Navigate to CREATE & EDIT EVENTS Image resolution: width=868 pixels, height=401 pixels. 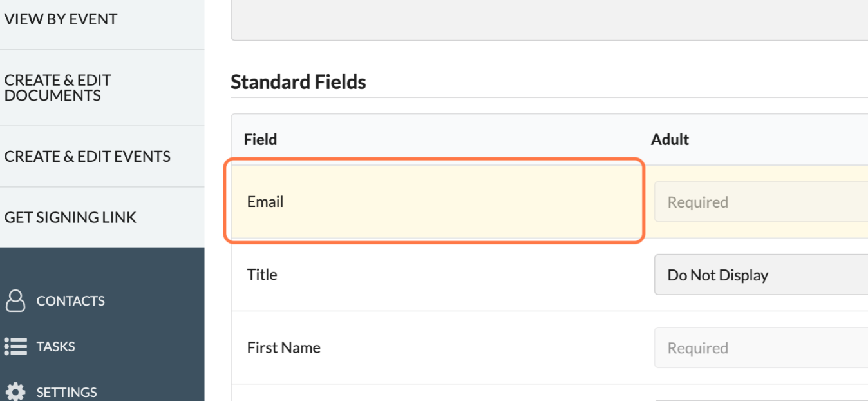87,157
